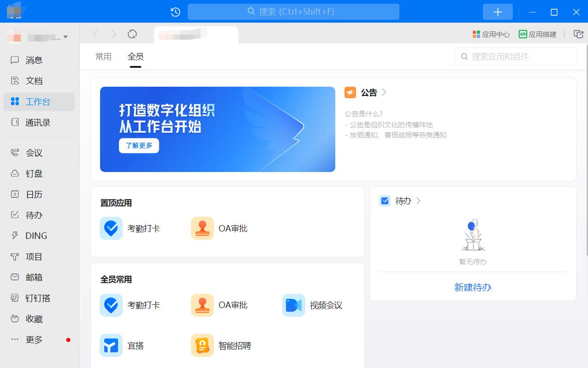Open 应用中心 from the top bar
Screen dimensions: 588x368
pos(490,34)
